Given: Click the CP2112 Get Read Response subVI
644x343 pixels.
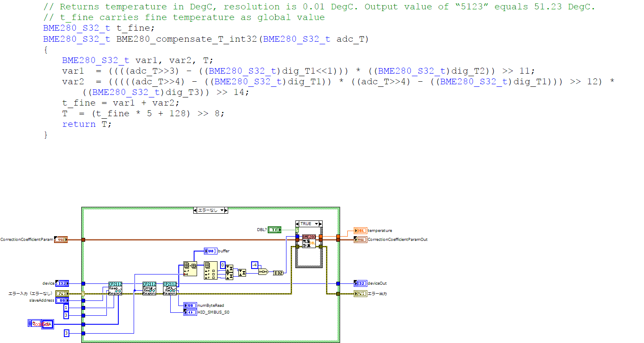Looking at the screenshot, I should [x=170, y=289].
